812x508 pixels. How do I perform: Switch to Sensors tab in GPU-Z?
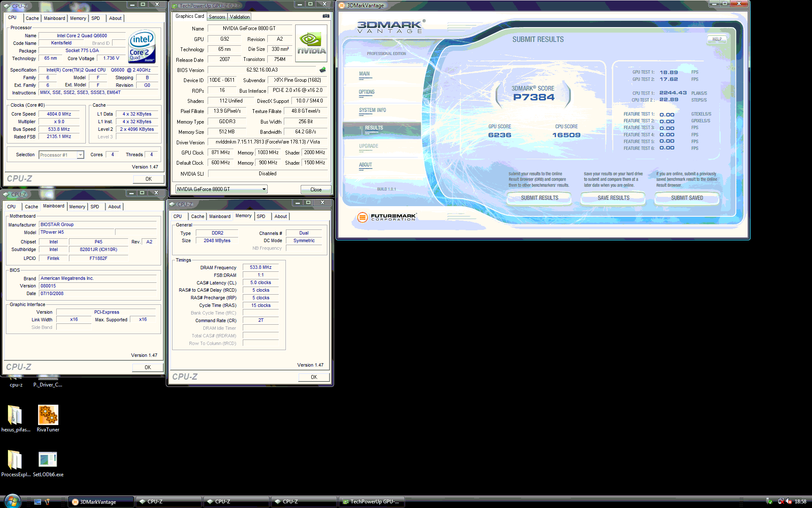[217, 17]
